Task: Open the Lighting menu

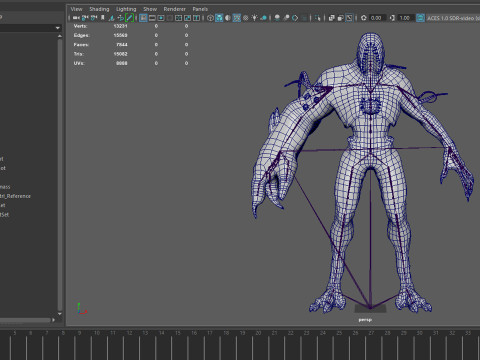Action: coord(126,9)
